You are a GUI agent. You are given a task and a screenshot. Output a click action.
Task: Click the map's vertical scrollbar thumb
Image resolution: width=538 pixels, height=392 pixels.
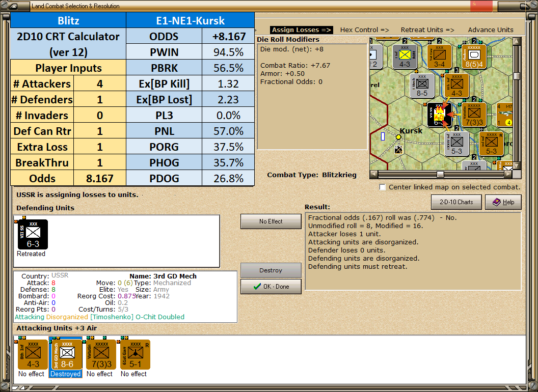pyautogui.click(x=517, y=76)
